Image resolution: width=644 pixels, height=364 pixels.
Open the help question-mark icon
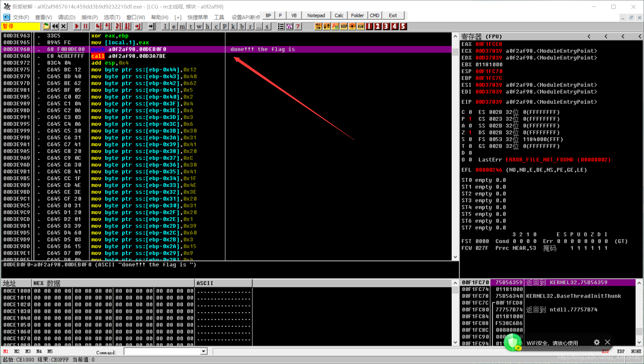click(298, 27)
